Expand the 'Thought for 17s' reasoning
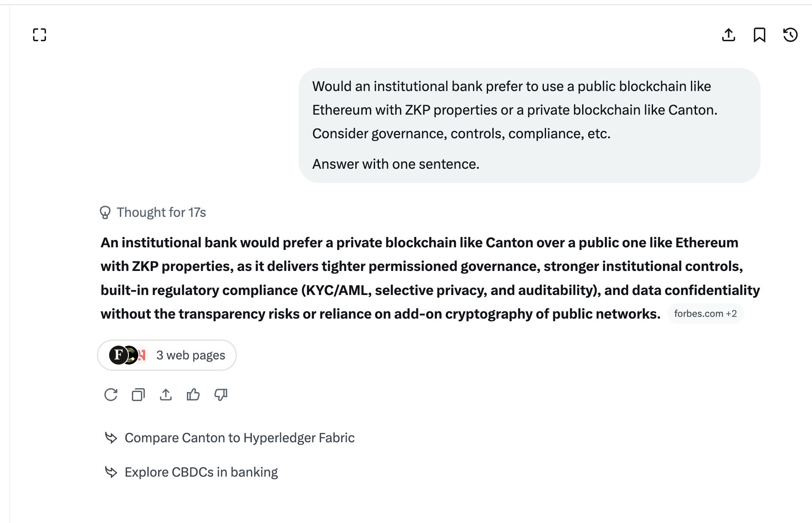This screenshot has width=812, height=523. pyautogui.click(x=161, y=213)
